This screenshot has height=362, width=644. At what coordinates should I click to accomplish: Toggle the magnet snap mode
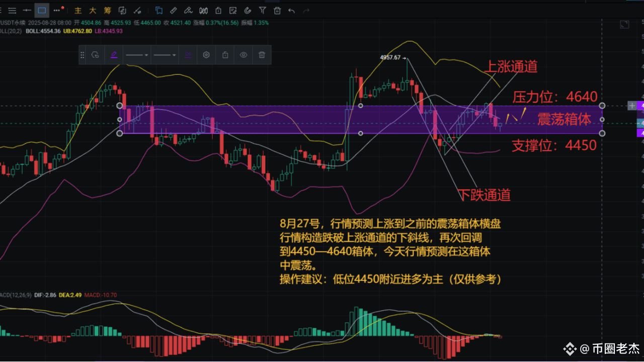(x=248, y=10)
